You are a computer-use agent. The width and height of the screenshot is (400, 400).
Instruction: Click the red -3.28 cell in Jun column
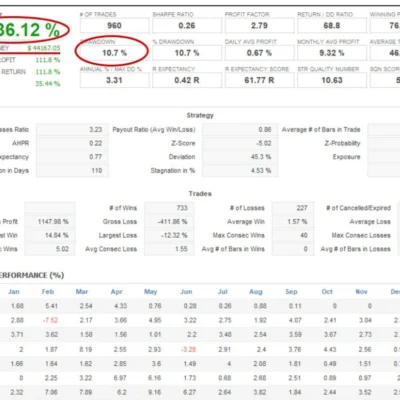(188, 349)
